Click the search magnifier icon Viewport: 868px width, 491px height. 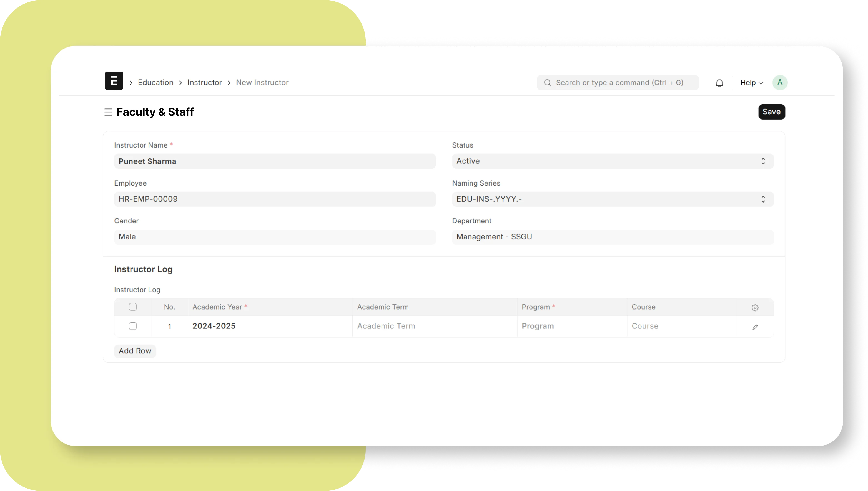point(547,82)
